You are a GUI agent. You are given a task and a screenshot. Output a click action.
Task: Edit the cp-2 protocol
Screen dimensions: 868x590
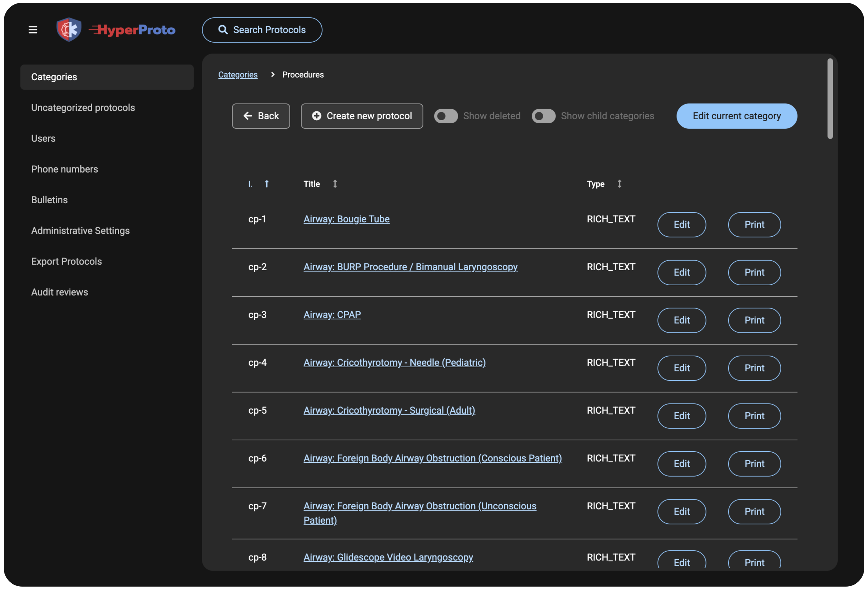[x=682, y=272]
